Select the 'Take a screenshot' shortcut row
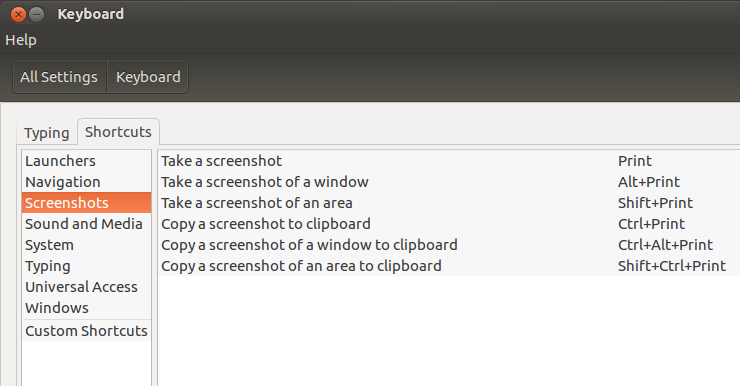 tap(449, 161)
